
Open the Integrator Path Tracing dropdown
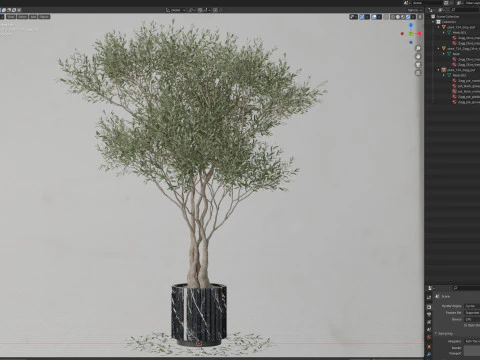(472, 341)
